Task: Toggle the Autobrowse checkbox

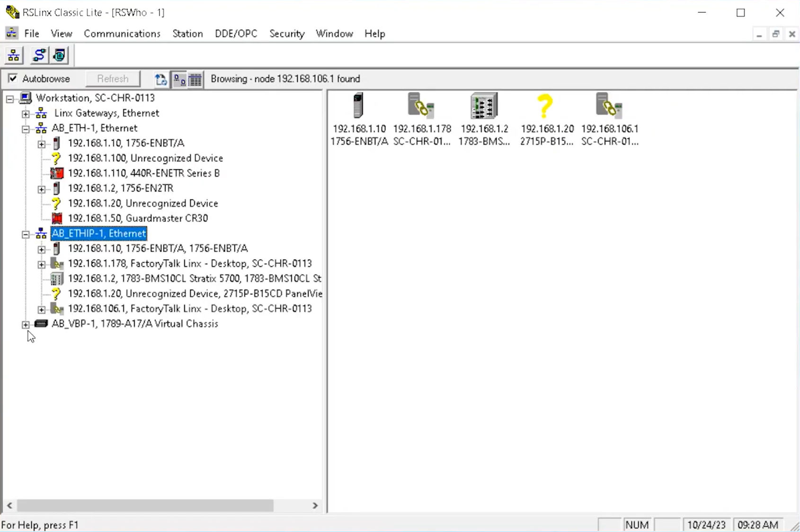Action: click(x=13, y=79)
